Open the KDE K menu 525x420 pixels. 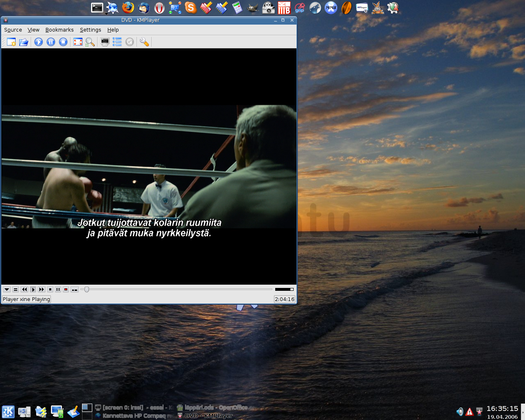[8, 411]
